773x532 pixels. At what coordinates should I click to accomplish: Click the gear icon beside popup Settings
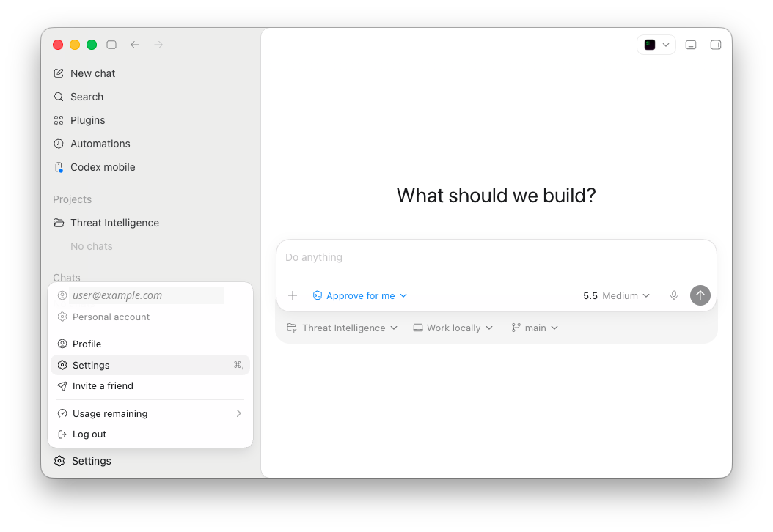(x=62, y=365)
